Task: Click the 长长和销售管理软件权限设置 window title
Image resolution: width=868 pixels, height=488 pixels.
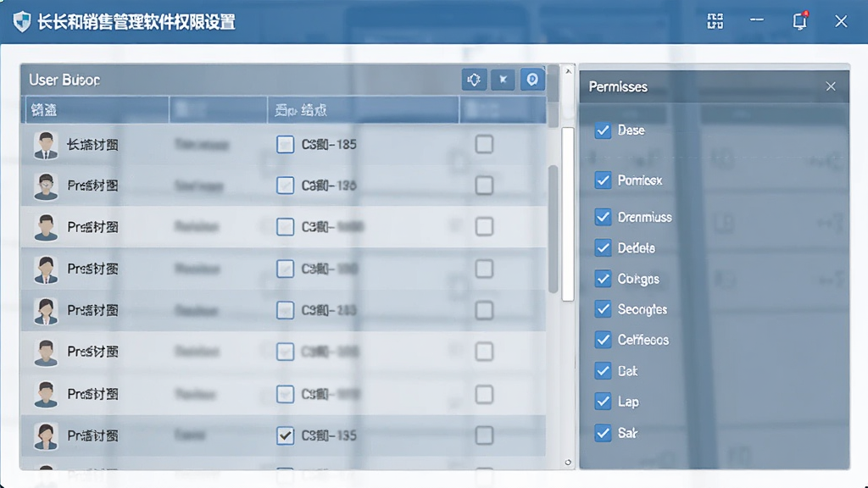Action: pyautogui.click(x=136, y=22)
